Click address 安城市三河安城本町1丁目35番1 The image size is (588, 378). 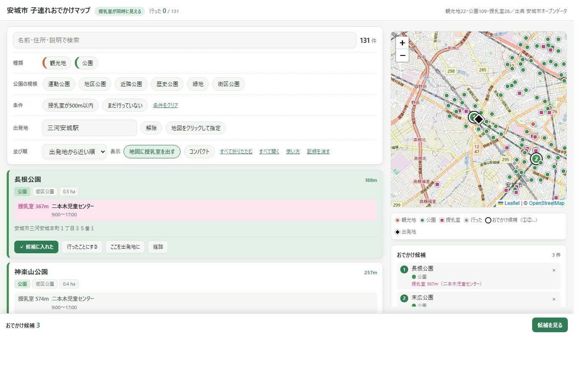[x=54, y=228]
